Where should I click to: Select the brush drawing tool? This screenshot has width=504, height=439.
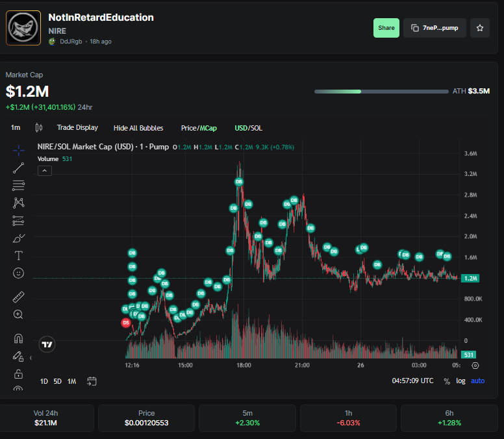click(19, 238)
